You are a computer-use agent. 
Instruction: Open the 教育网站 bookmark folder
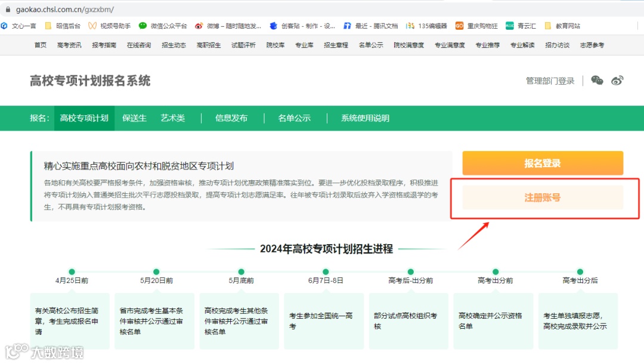562,26
